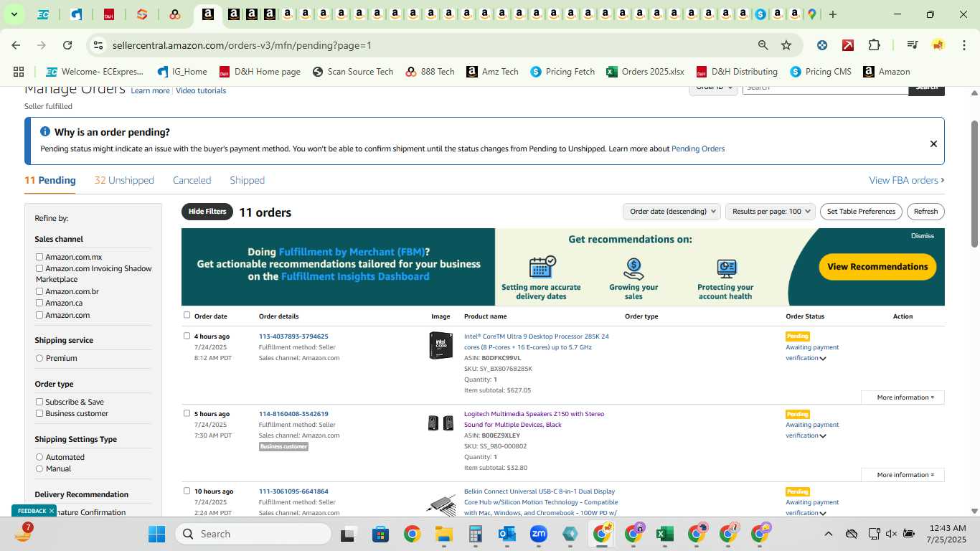Open Calculator from taskbar
The width and height of the screenshot is (980, 551).
coord(475,534)
